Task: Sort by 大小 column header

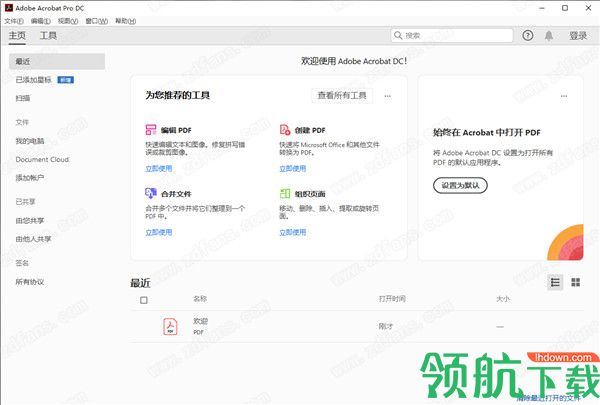Action: (x=503, y=299)
